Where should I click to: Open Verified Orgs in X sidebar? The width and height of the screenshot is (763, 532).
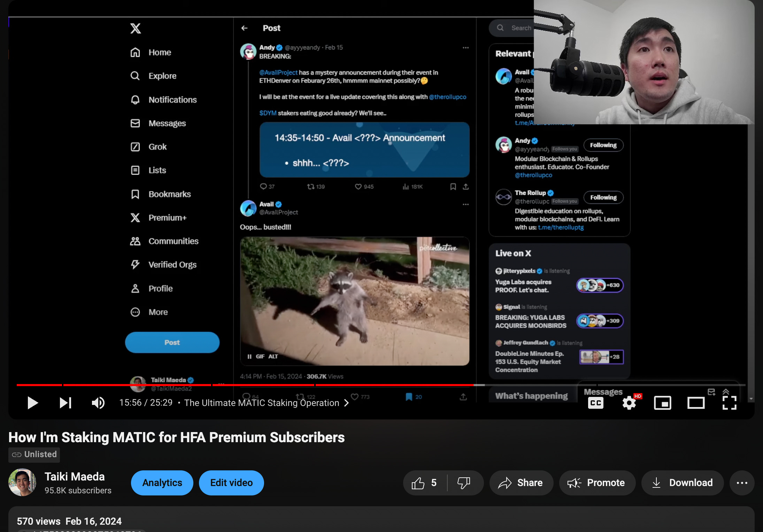[163, 265]
